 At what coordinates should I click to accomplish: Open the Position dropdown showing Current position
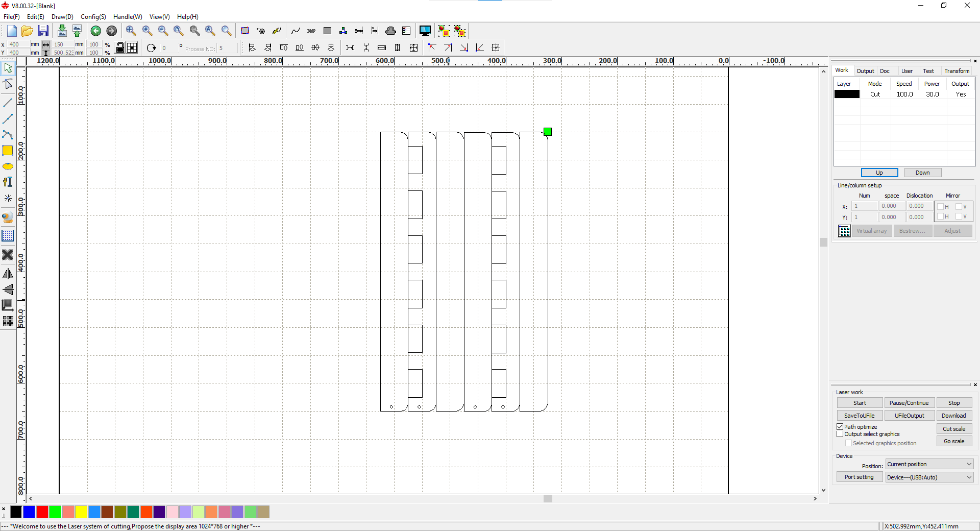pos(928,464)
